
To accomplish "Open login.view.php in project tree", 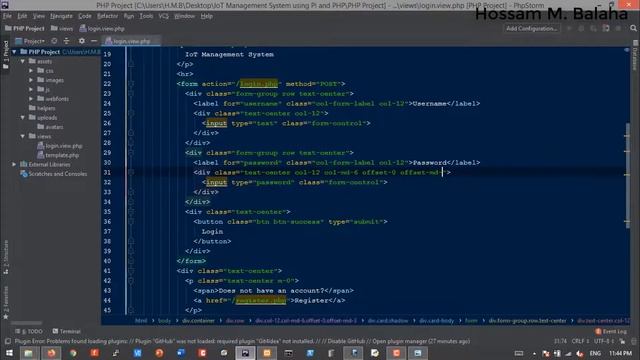I will point(60,146).
